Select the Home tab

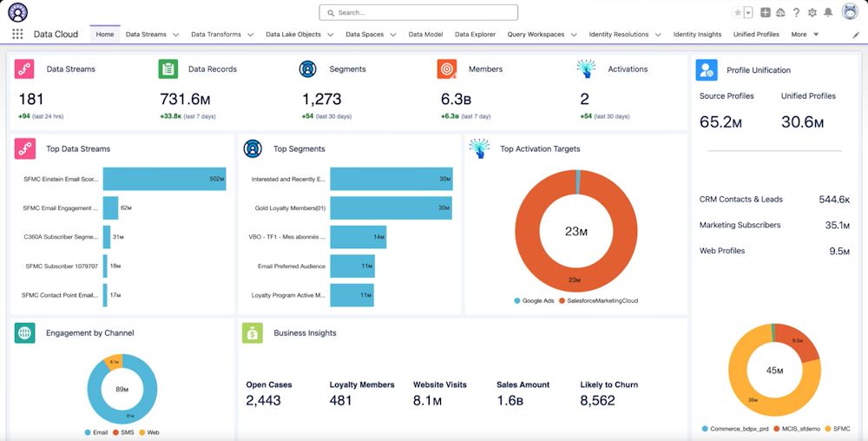pos(105,35)
